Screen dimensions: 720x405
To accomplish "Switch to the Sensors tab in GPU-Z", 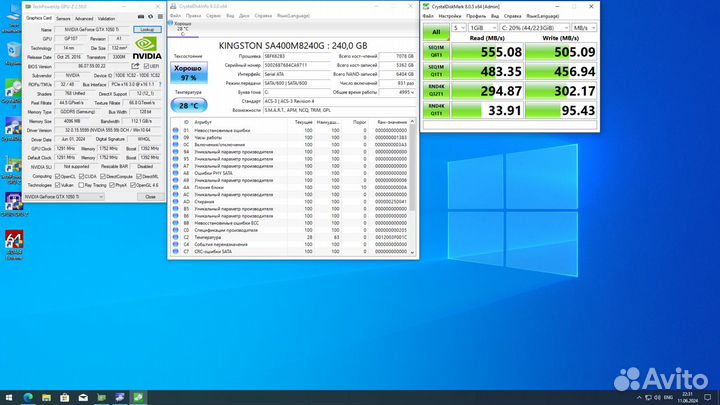I will coord(63,18).
